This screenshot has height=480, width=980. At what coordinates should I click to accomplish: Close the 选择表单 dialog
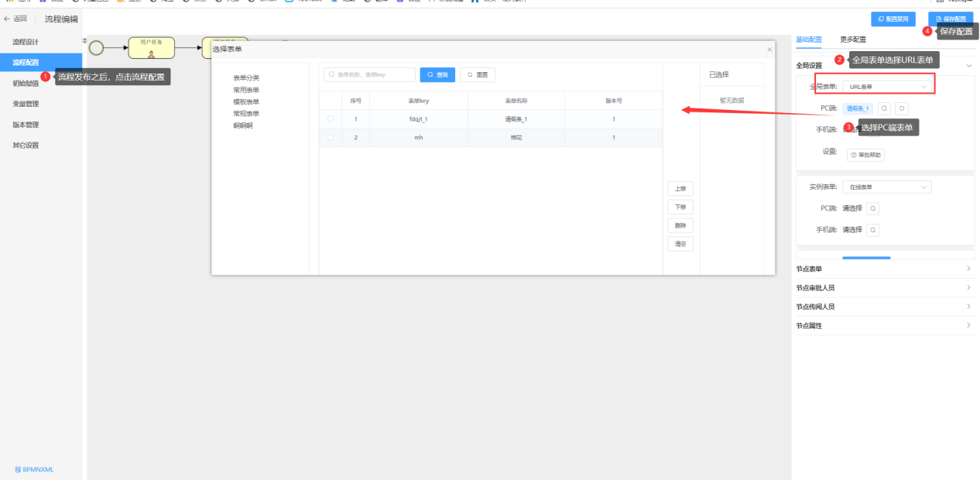click(x=769, y=50)
